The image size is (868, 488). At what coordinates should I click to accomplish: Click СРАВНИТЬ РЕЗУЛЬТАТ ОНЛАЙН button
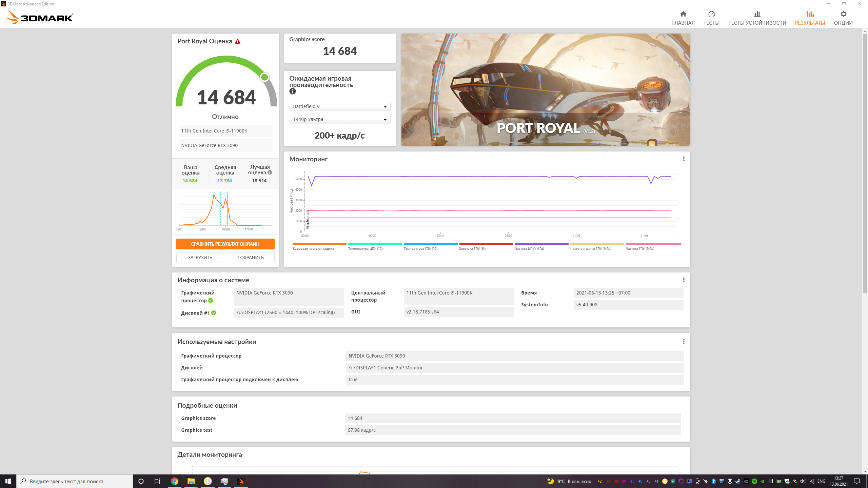[x=225, y=244]
